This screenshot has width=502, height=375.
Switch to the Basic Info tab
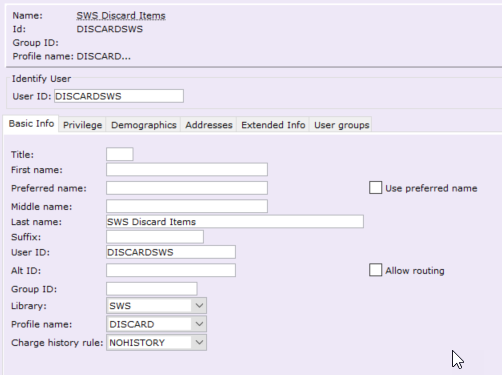point(31,124)
